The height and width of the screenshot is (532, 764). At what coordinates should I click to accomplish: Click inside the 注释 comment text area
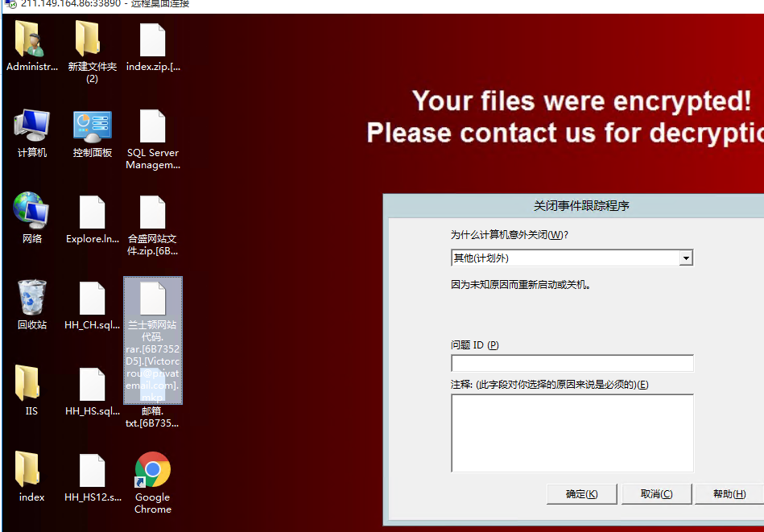click(x=572, y=433)
